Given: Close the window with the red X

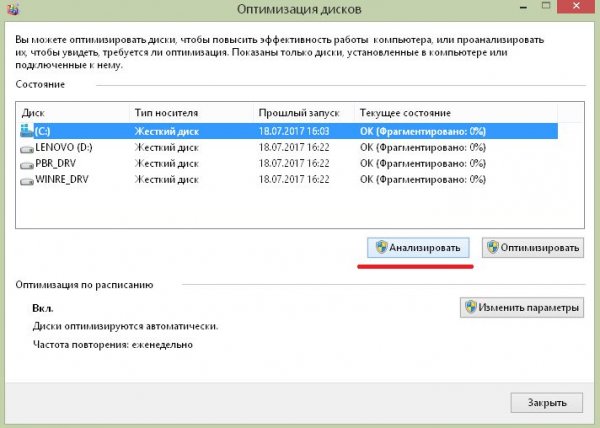Looking at the screenshot, I should [577, 6].
